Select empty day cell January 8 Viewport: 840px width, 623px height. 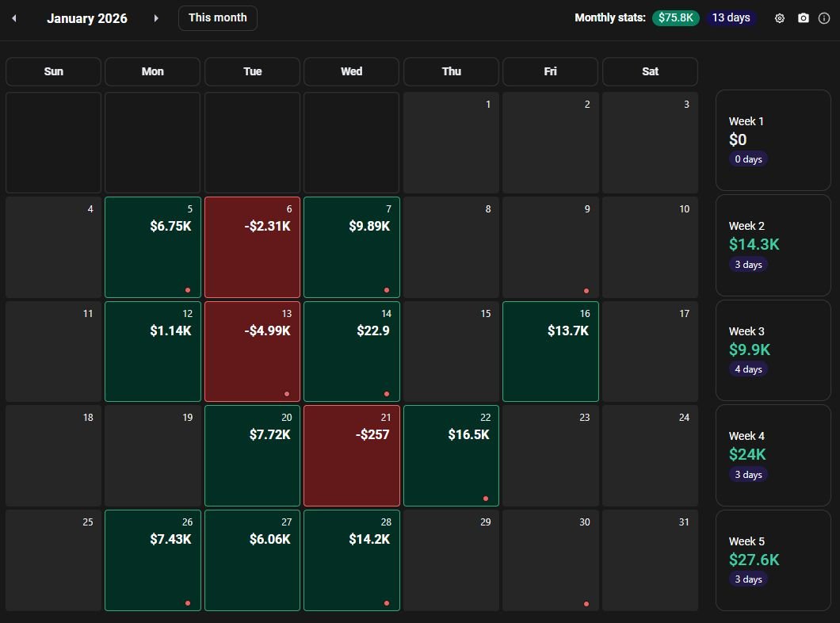[x=451, y=247]
